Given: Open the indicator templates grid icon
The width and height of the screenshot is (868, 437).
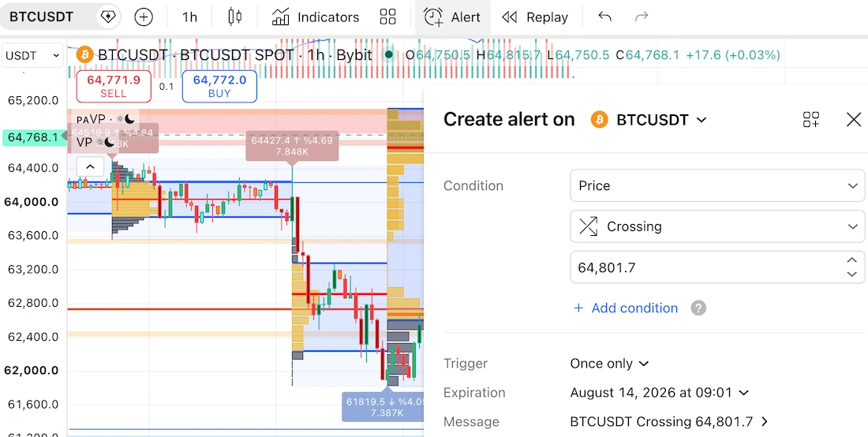Looking at the screenshot, I should click(x=387, y=17).
